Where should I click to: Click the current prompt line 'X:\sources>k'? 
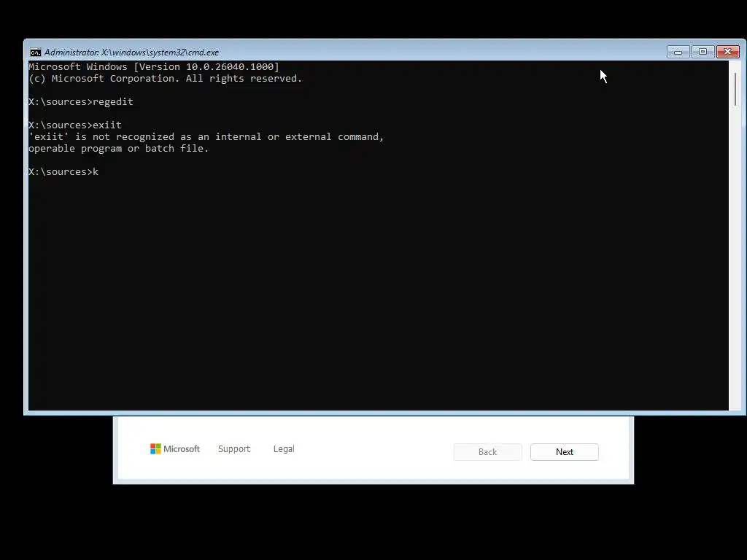tap(64, 172)
